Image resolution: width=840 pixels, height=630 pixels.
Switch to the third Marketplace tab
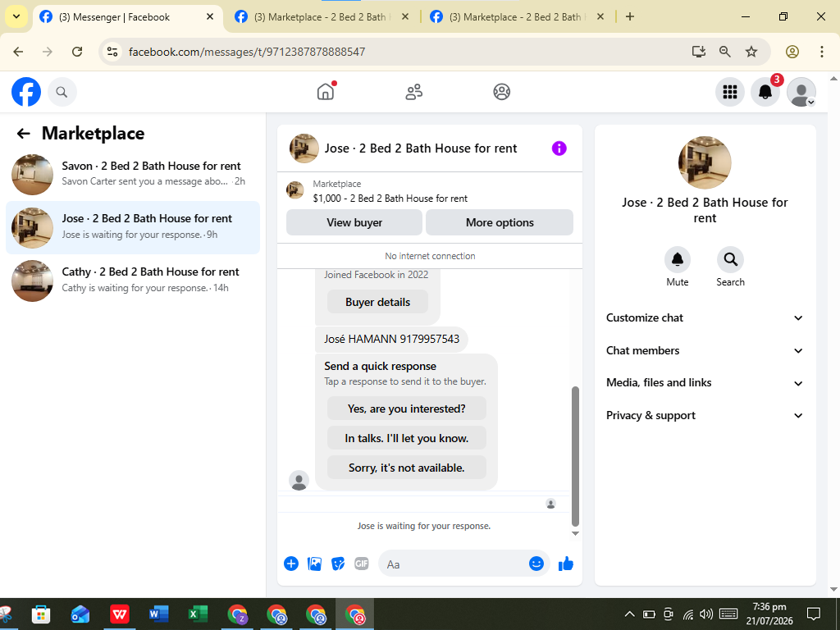[x=518, y=17]
